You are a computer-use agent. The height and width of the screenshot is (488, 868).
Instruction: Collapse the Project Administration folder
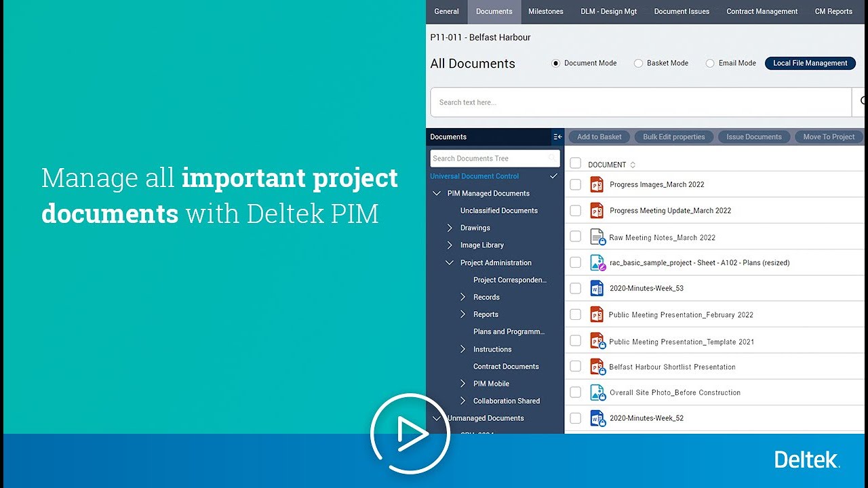point(450,263)
